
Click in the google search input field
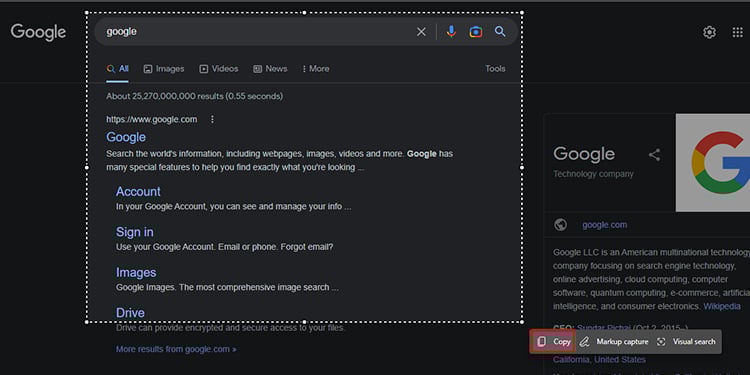(x=258, y=32)
